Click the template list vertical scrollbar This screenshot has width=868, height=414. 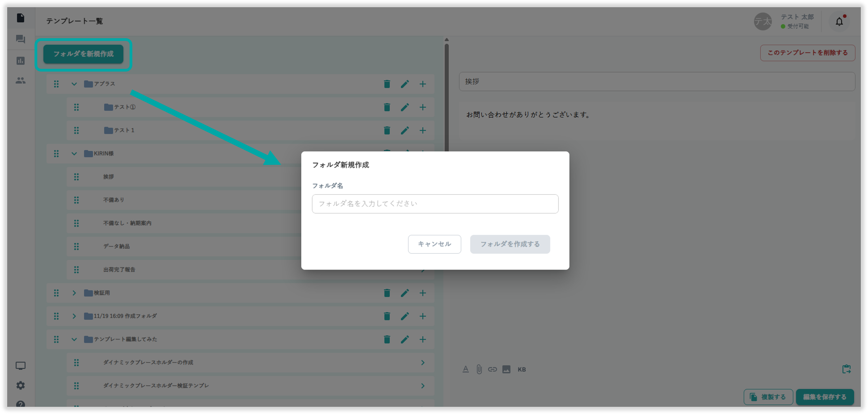pos(446,98)
